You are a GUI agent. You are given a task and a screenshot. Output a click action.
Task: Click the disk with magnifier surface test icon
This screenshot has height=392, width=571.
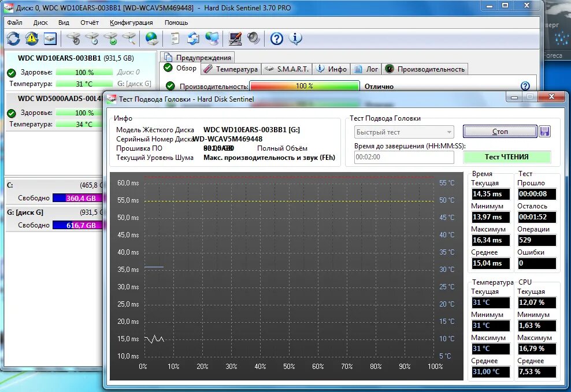click(x=129, y=38)
